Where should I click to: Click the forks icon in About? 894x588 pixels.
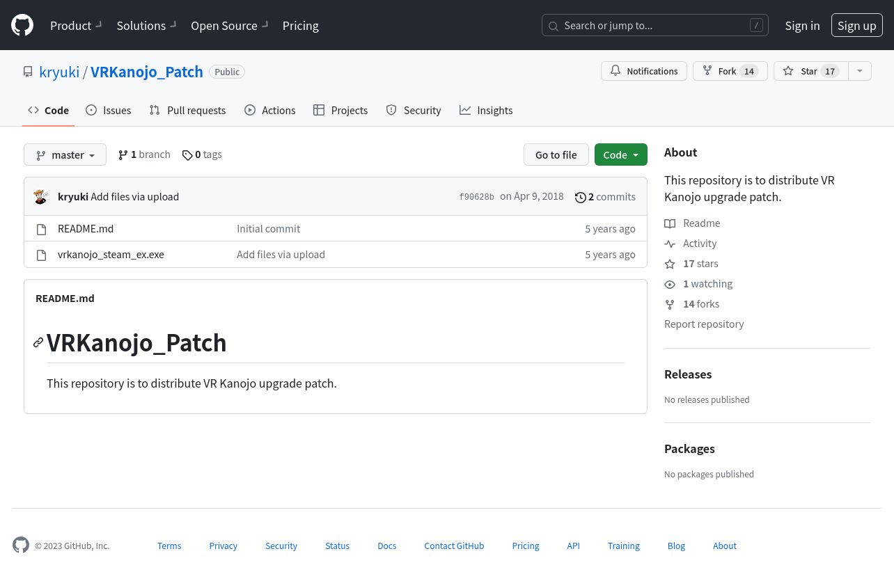coord(670,304)
